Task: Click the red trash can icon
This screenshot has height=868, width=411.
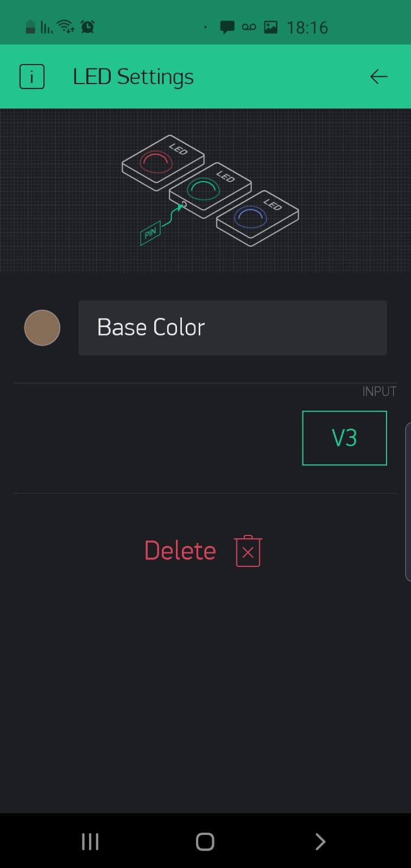Action: [x=248, y=551]
